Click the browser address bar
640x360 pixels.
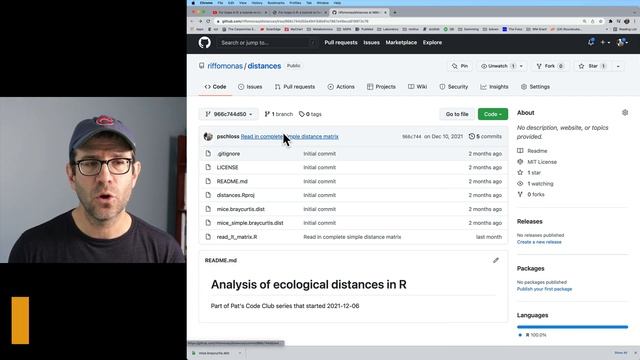(398, 21)
